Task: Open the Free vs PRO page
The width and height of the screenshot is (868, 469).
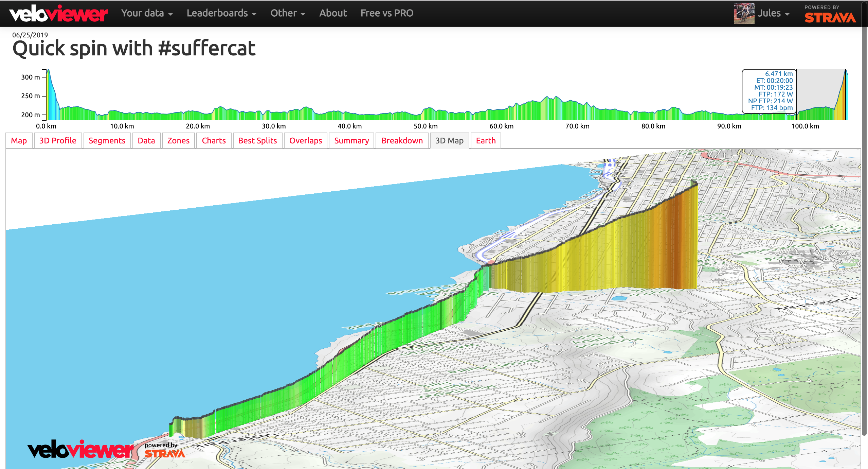Action: (387, 13)
